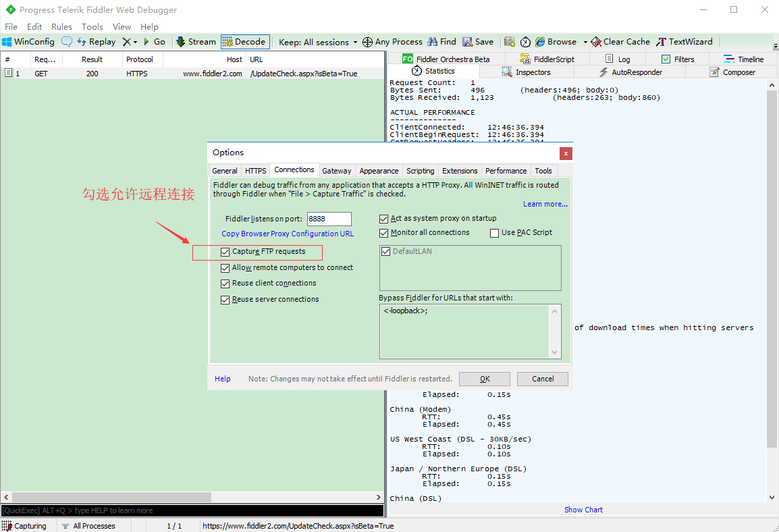Open the Filters tab
This screenshot has height=532, width=779.
tap(678, 59)
